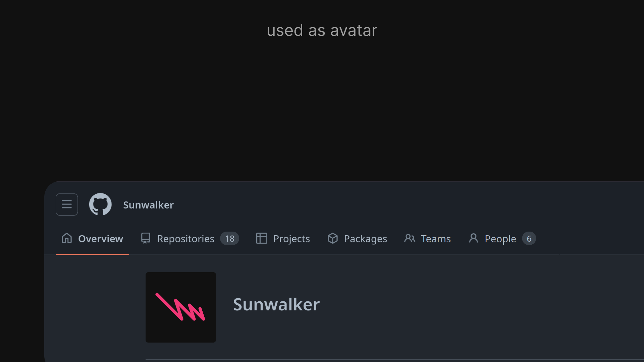Open the Repositories tab label
The image size is (644, 362).
point(185,239)
